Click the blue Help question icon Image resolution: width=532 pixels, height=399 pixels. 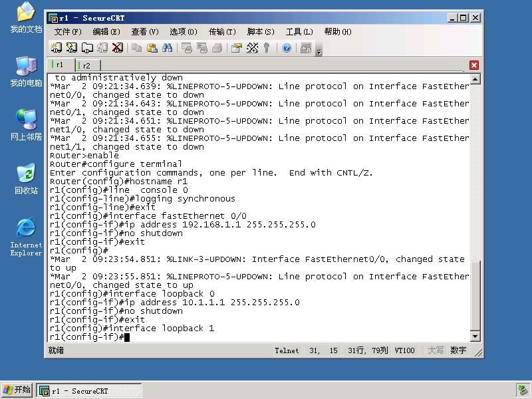click(287, 48)
